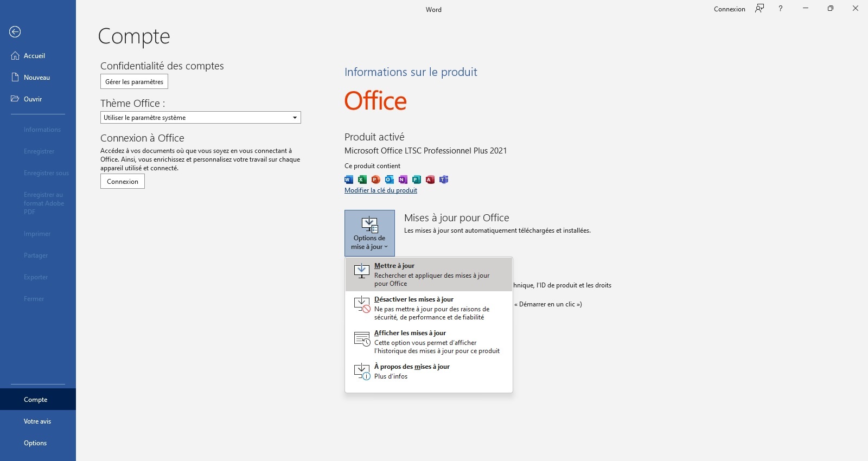Click the PowerPoint app icon
Screen dimensions: 868x461
click(376, 180)
